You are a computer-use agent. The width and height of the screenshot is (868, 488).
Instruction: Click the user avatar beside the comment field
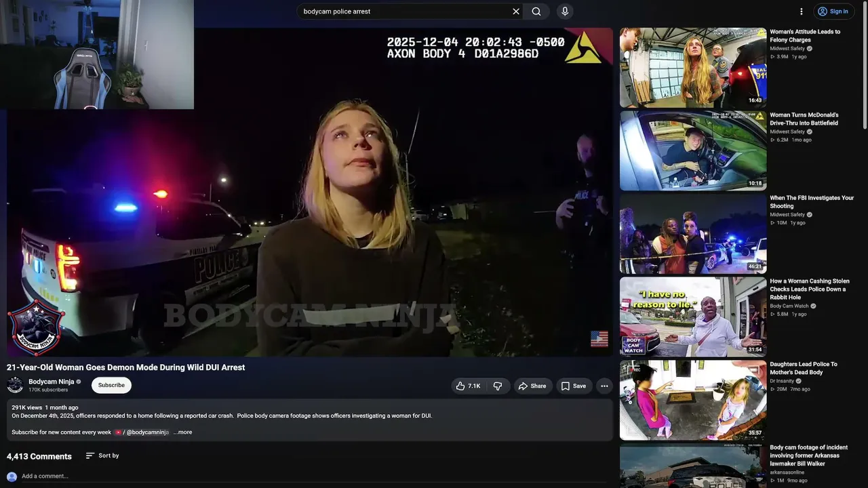click(x=12, y=476)
